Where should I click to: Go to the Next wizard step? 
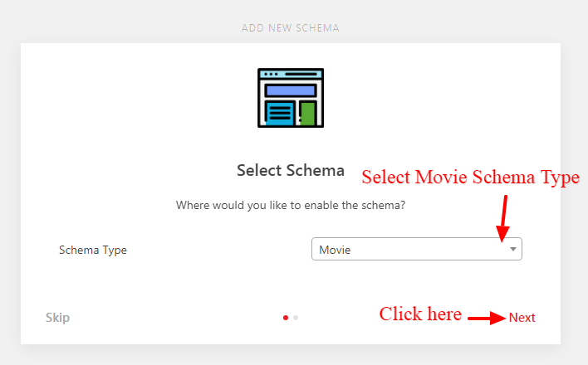point(522,318)
